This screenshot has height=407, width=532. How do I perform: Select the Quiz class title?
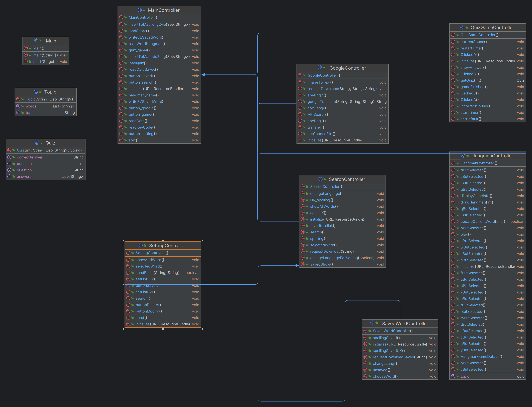pyautogui.click(x=50, y=143)
